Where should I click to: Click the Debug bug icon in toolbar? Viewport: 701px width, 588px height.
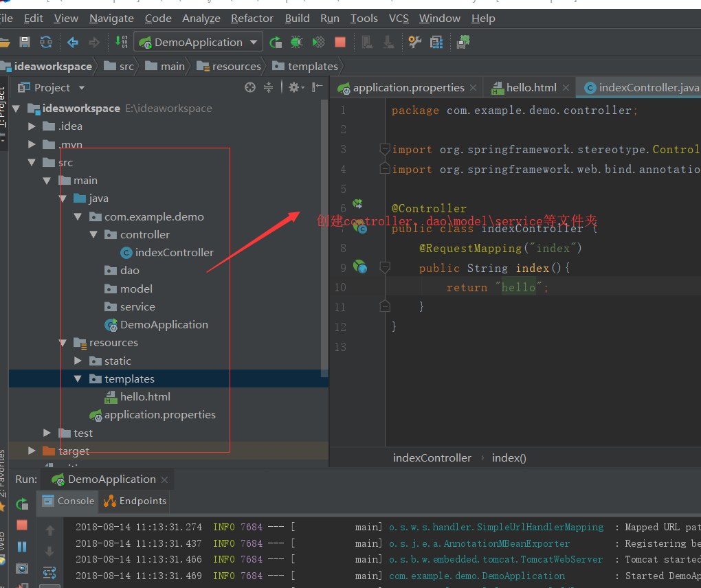296,43
